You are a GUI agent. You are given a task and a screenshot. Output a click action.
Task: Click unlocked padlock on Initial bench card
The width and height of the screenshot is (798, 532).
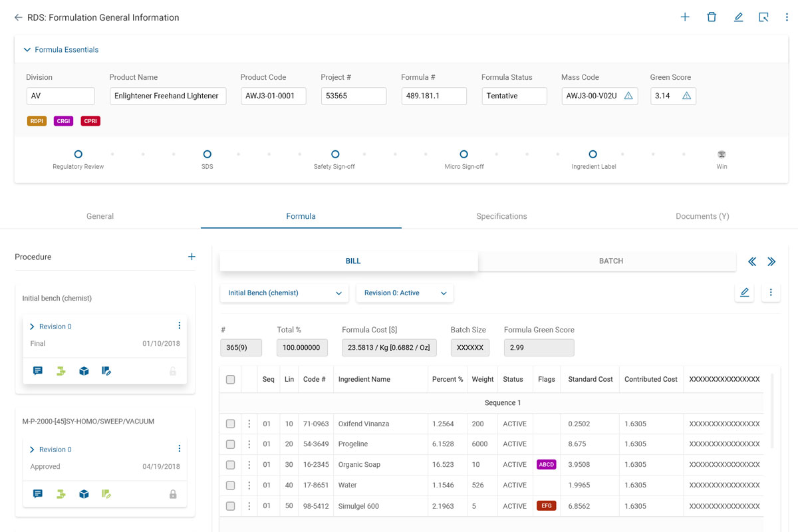tap(173, 371)
